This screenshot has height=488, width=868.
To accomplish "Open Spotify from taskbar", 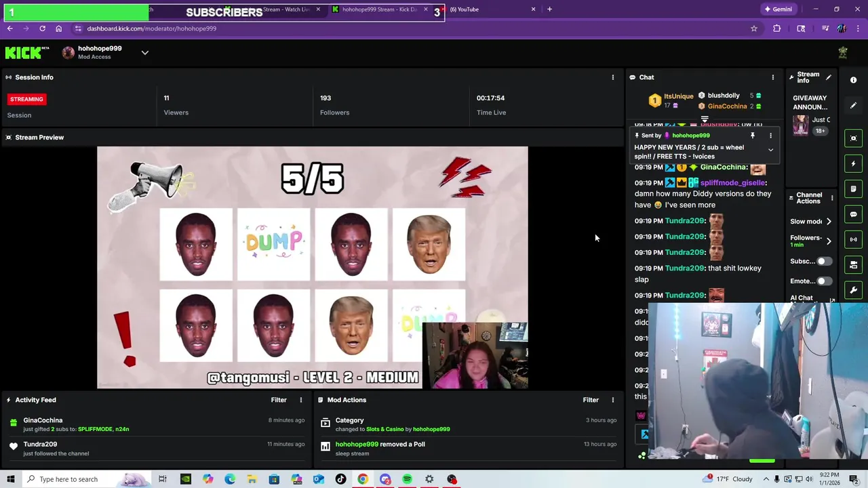I will 407,479.
